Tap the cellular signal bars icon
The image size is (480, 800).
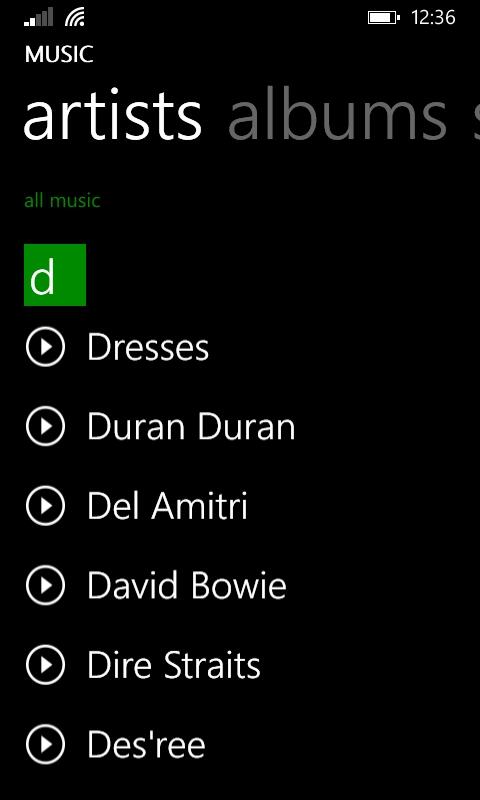point(39,18)
